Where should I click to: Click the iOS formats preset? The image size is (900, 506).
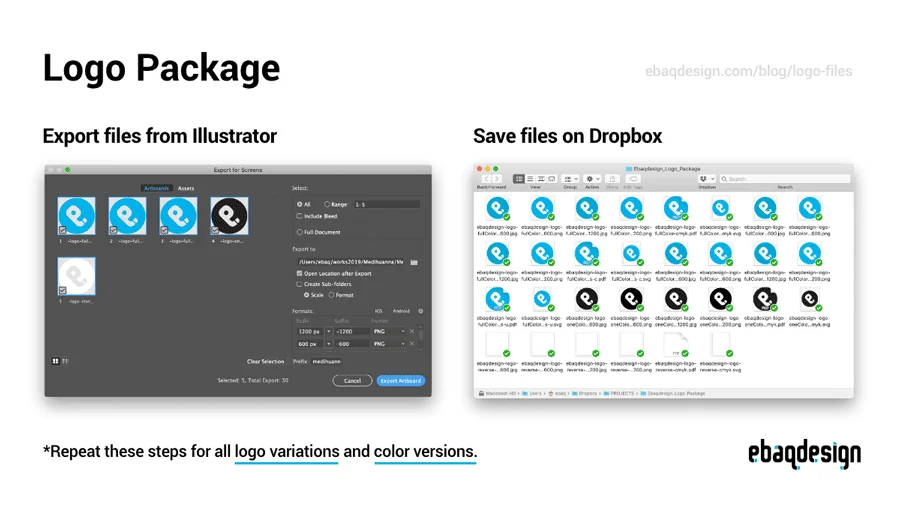click(378, 311)
